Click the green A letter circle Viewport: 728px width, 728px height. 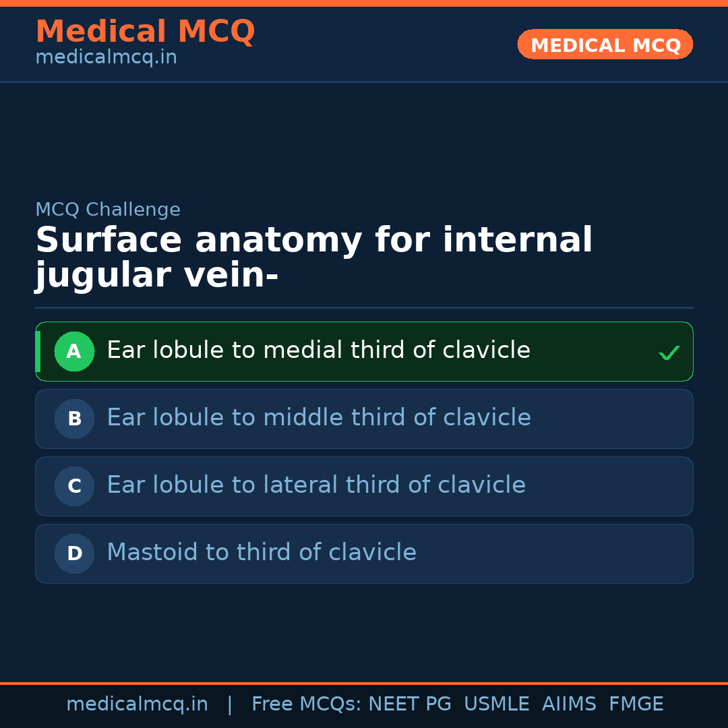pyautogui.click(x=74, y=351)
